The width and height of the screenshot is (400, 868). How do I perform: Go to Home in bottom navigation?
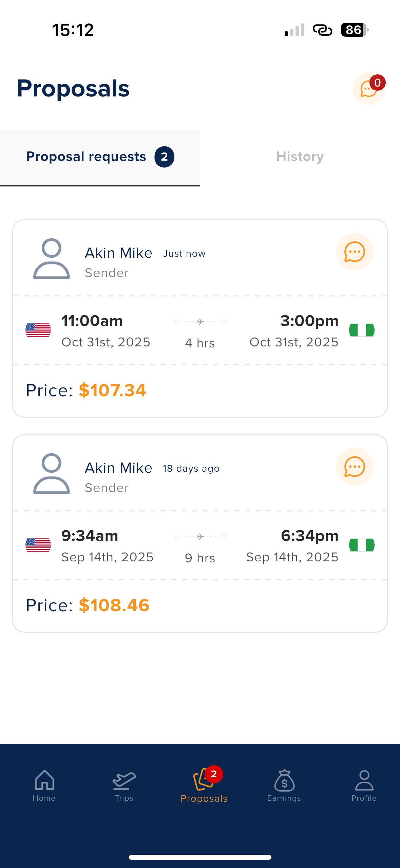[x=44, y=785]
